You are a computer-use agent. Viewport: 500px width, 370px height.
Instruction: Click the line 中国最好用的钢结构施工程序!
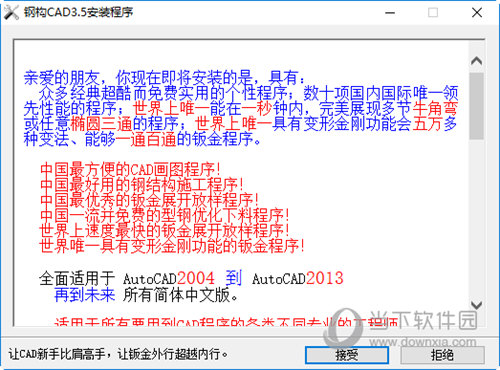pyautogui.click(x=142, y=184)
